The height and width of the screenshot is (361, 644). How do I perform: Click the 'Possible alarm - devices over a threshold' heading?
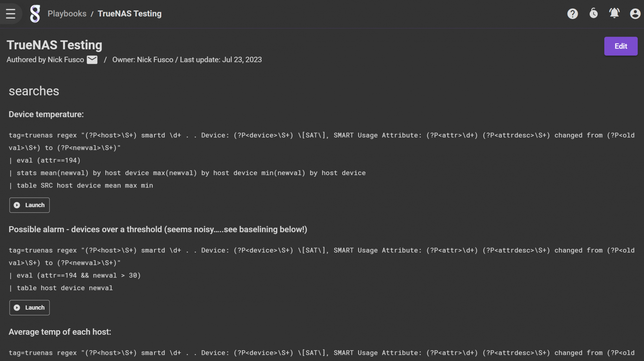pos(158,229)
